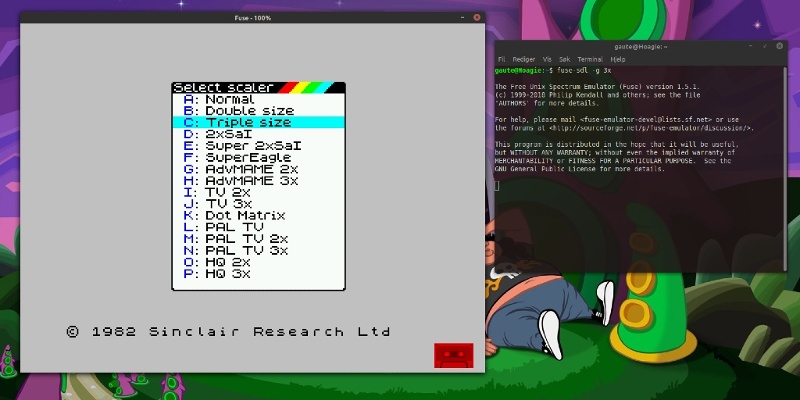The width and height of the screenshot is (800, 400).
Task: Choose the HQ 3x scaler
Action: pyautogui.click(x=259, y=274)
